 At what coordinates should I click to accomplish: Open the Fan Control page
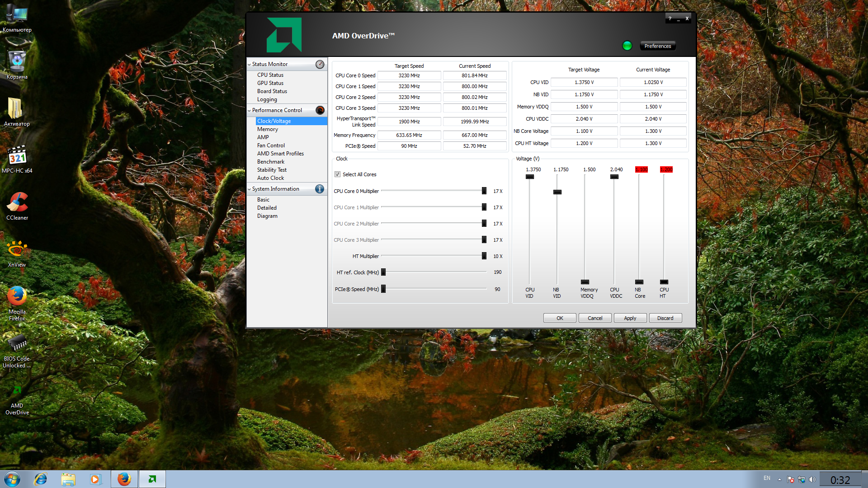[271, 145]
